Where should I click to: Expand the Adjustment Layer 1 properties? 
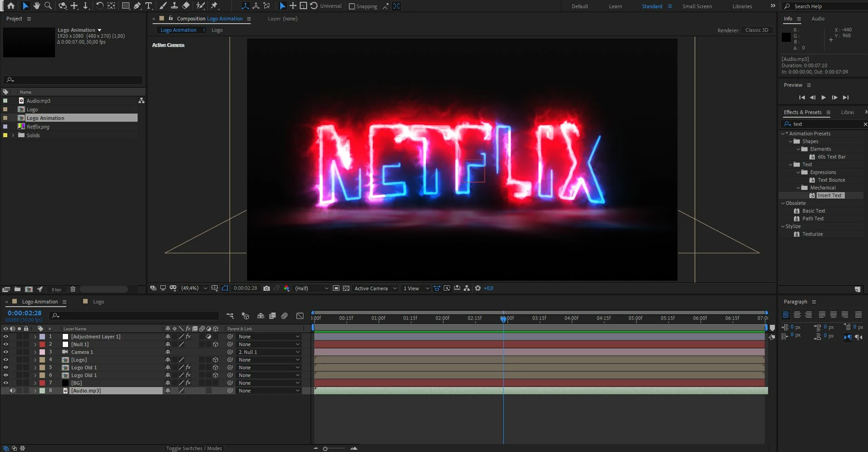35,337
